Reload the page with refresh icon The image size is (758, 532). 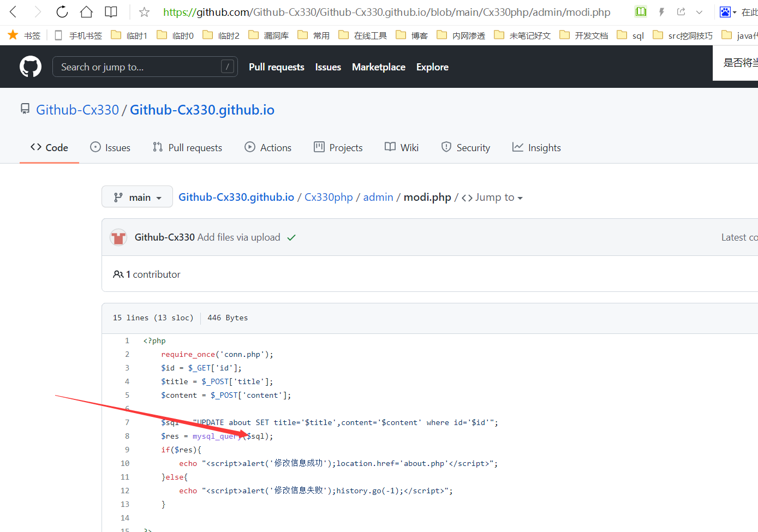point(62,11)
